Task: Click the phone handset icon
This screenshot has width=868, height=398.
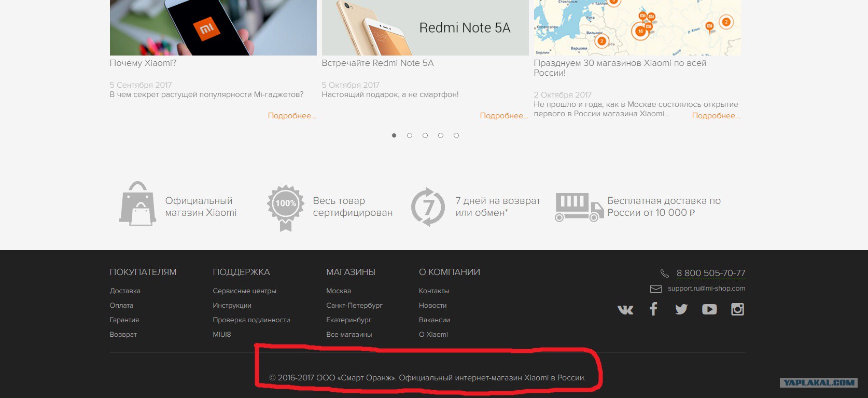Action: click(664, 273)
